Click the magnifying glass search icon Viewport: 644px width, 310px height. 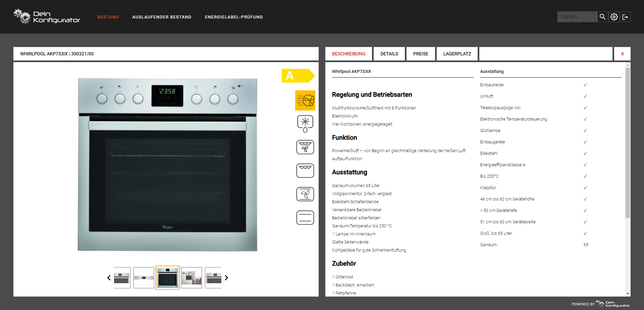click(602, 17)
